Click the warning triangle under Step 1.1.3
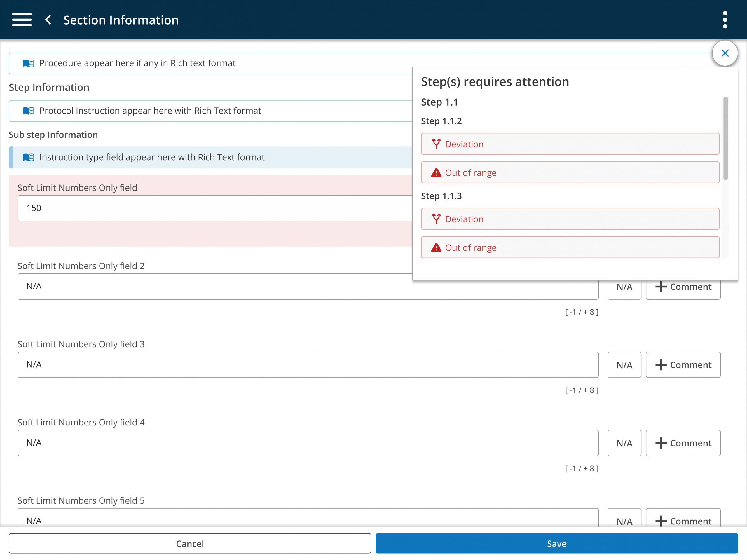Screen dimensions: 747x560 pos(436,248)
